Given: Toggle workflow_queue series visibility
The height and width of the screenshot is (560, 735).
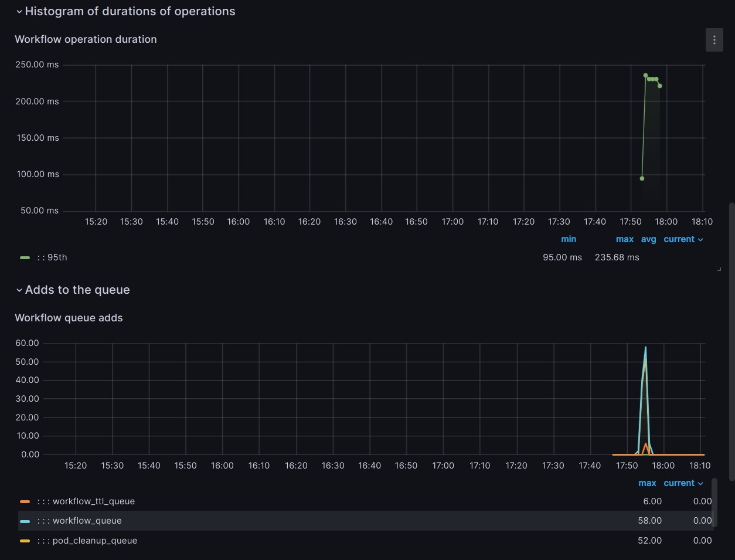Looking at the screenshot, I should coord(80,521).
